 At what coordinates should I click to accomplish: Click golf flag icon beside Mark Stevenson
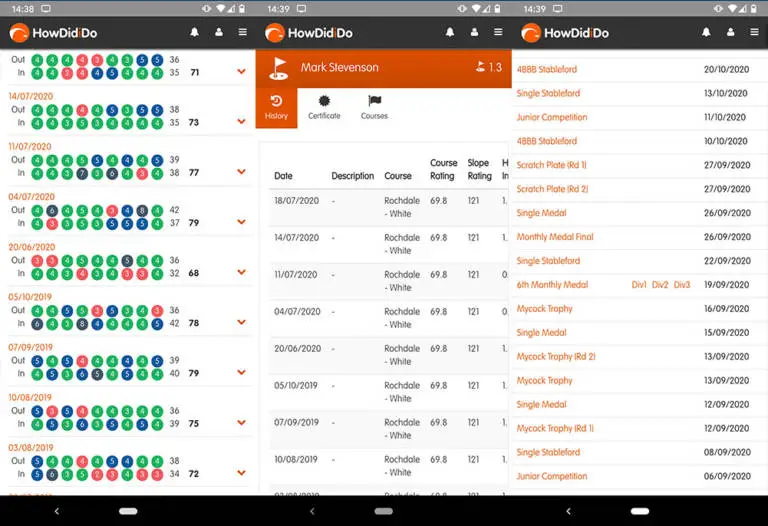coord(279,68)
